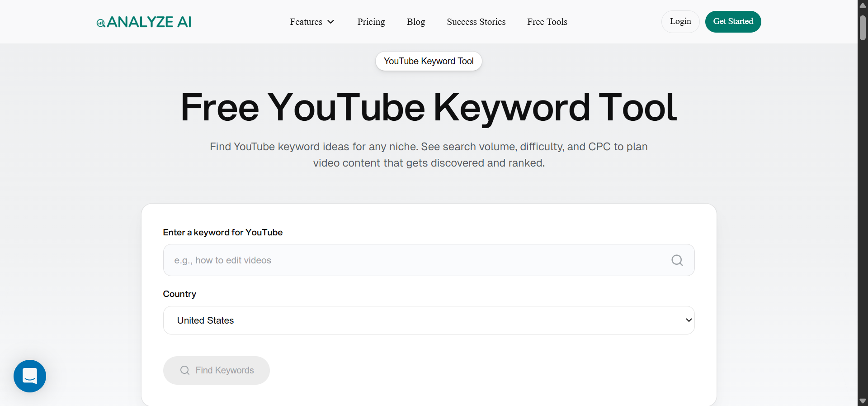Focus the YouTube keyword input field
Viewport: 868px width, 406px height.
pyautogui.click(x=429, y=260)
